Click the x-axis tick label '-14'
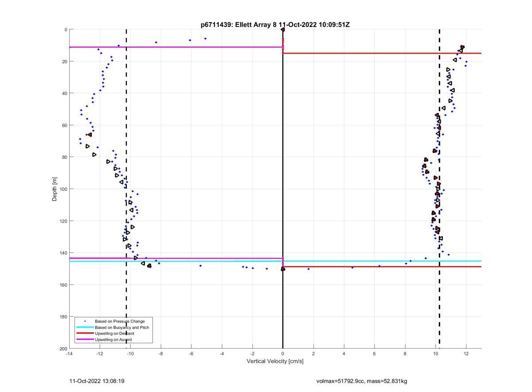 click(x=69, y=354)
